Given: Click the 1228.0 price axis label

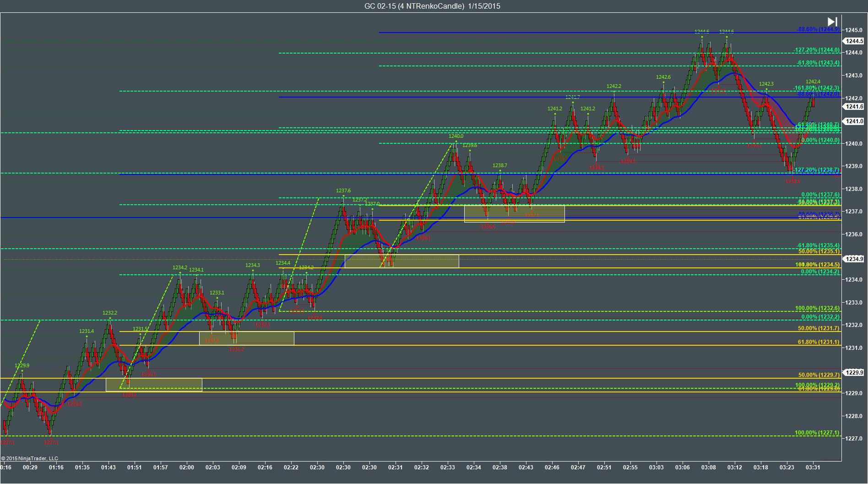Looking at the screenshot, I should 854,416.
